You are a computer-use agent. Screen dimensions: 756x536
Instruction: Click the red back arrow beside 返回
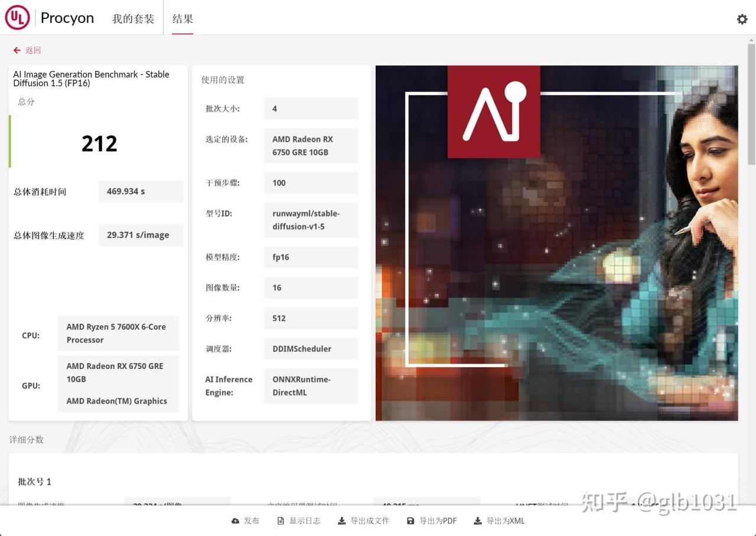point(17,50)
